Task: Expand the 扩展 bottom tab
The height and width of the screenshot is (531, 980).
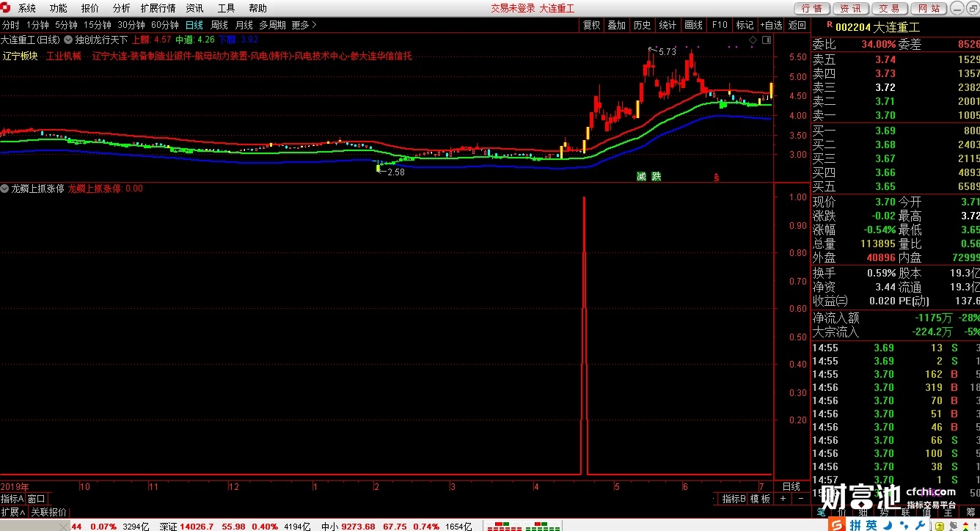Action: [14, 512]
